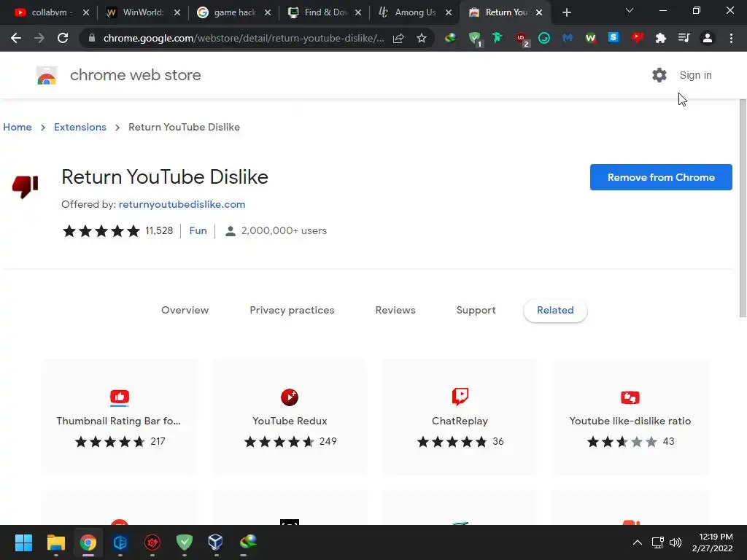This screenshot has width=747, height=560.
Task: Close the collabvm tab
Action: tap(86, 12)
